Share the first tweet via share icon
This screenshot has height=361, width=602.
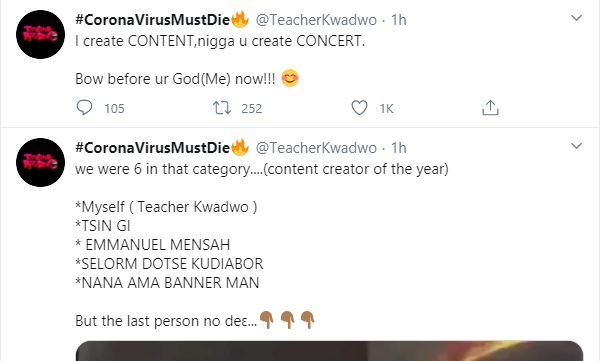click(490, 108)
